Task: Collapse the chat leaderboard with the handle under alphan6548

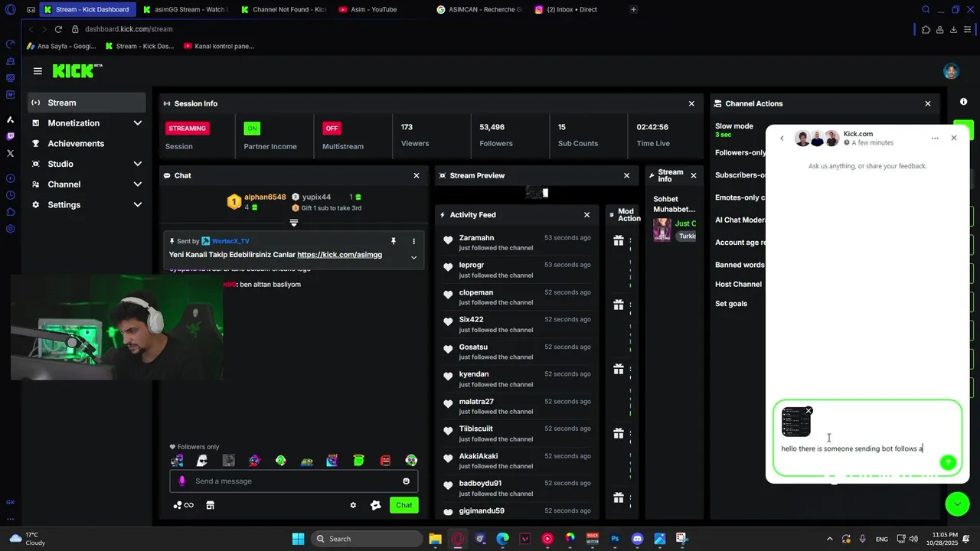Action: [293, 223]
